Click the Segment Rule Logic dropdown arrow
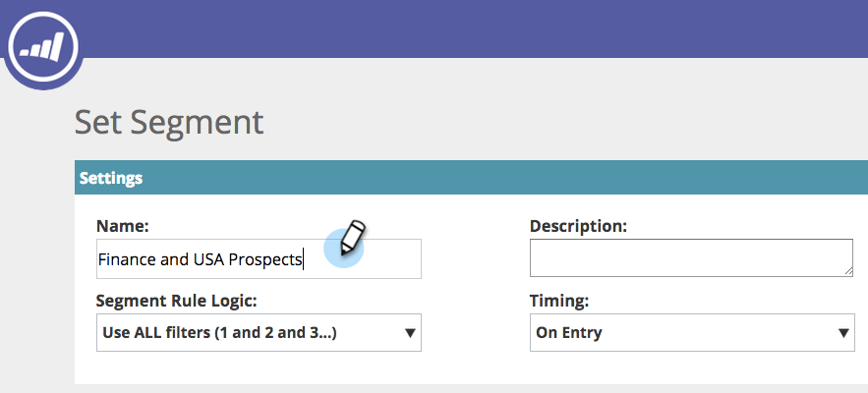 tap(411, 333)
